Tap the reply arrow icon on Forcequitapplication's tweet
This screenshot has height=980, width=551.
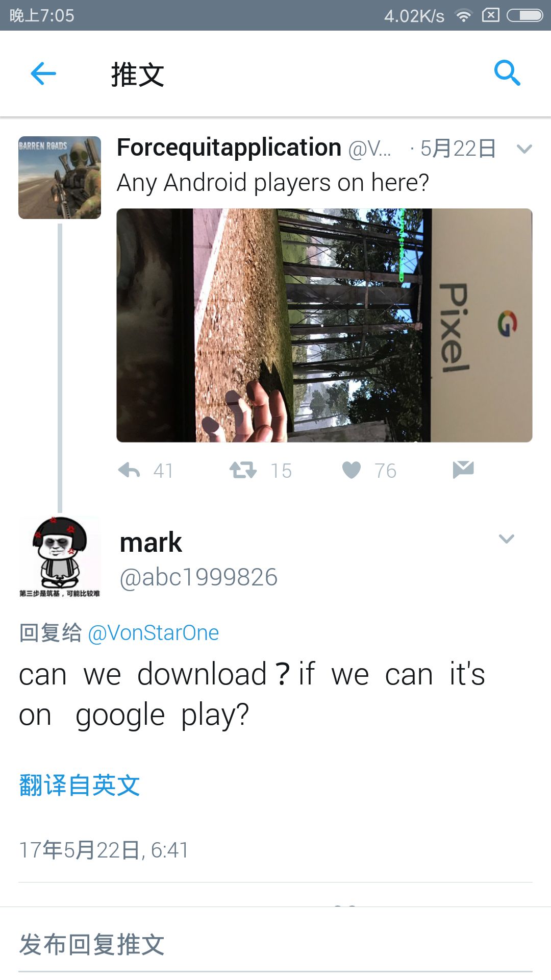point(129,470)
